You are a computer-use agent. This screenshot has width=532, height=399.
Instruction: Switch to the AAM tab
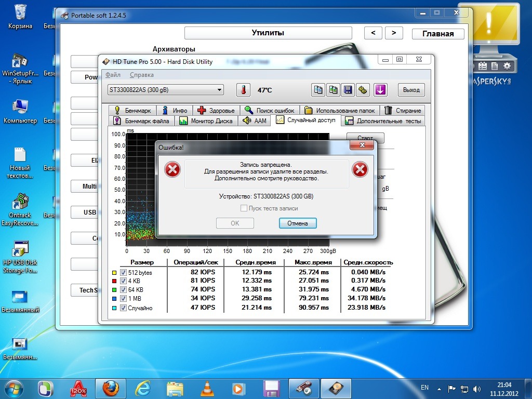tap(255, 121)
